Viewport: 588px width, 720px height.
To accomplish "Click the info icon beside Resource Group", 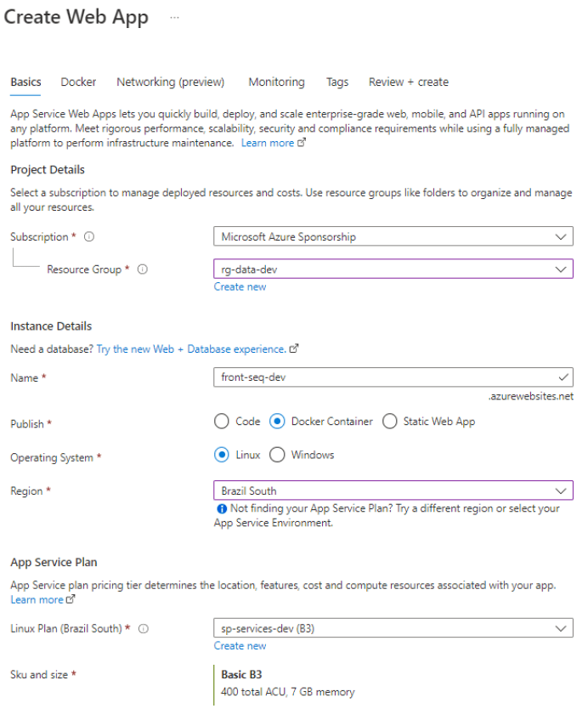I will [142, 269].
